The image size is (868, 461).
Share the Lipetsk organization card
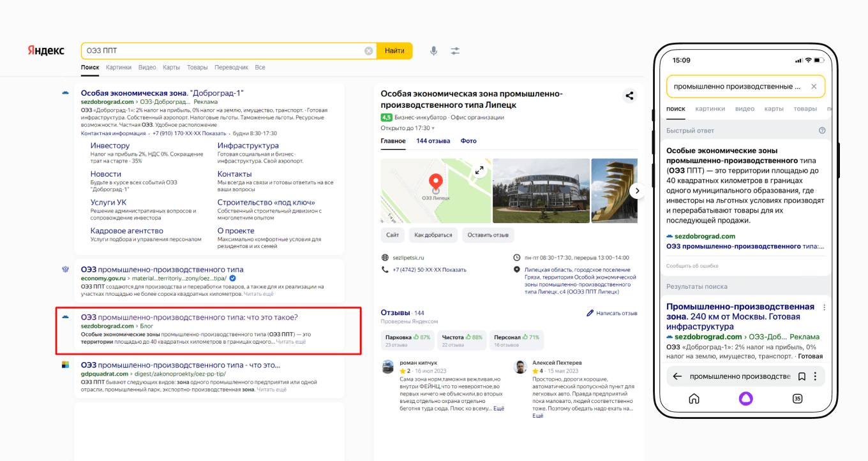pyautogui.click(x=629, y=96)
